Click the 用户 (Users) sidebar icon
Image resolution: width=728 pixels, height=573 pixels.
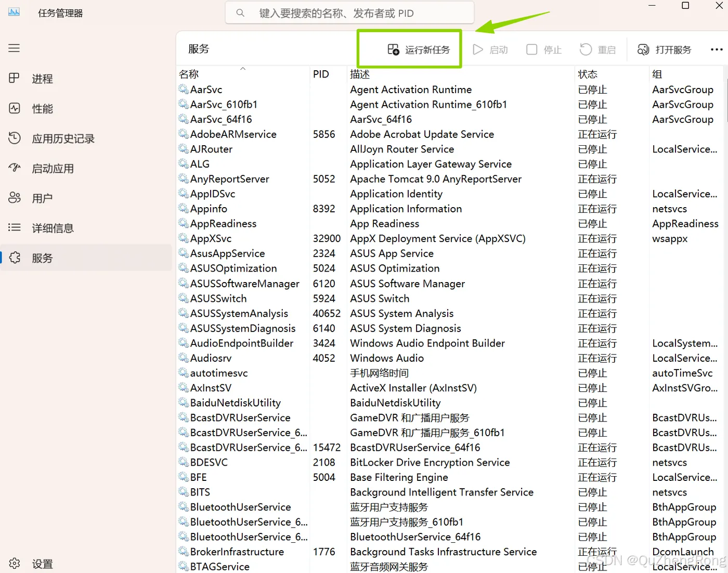click(14, 198)
